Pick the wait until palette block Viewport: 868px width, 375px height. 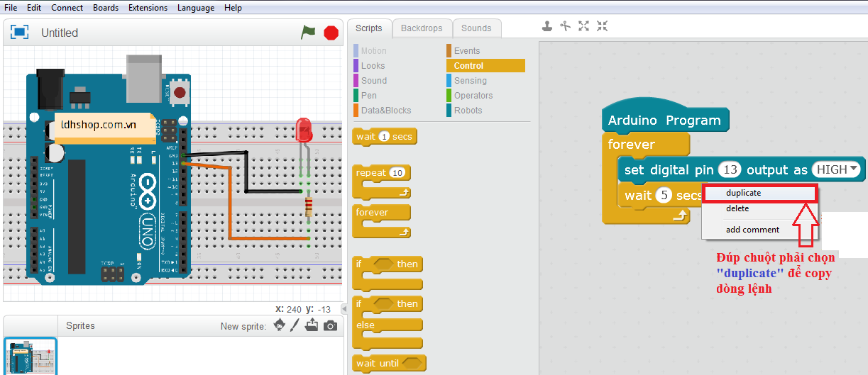pyautogui.click(x=389, y=364)
